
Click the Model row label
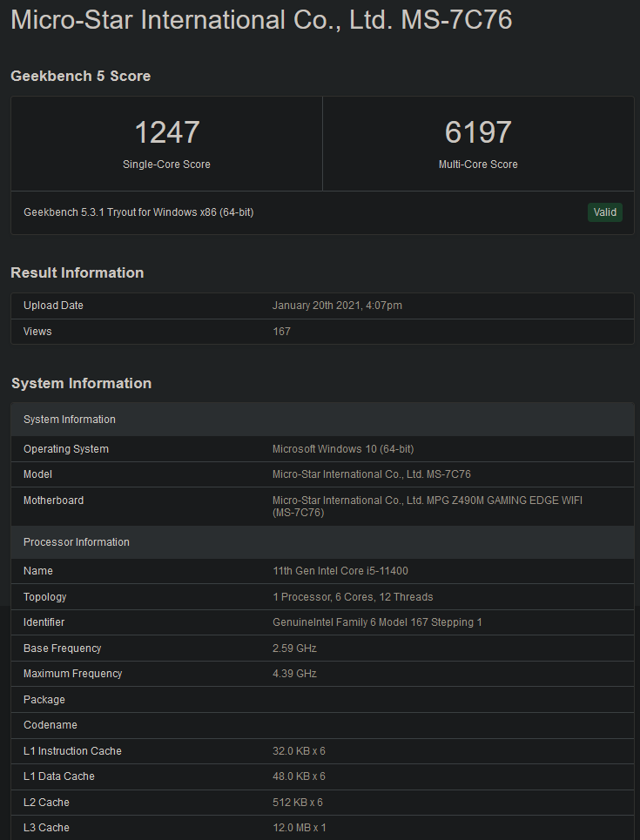(x=37, y=474)
